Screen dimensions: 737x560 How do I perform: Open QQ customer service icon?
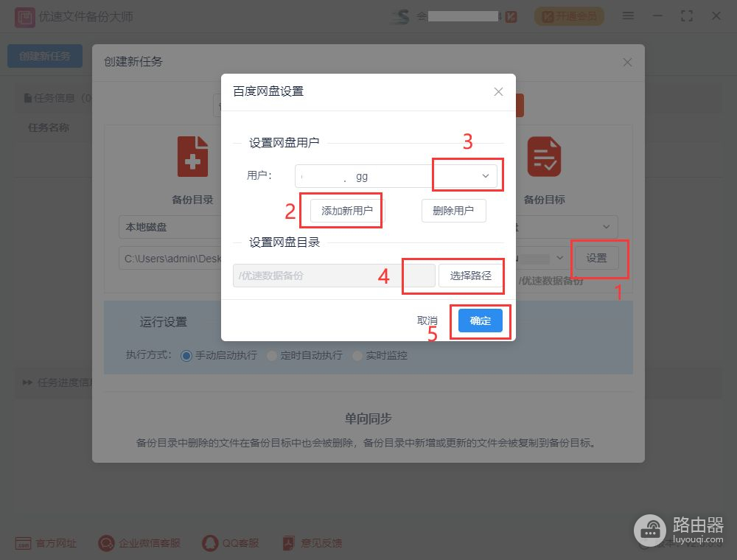(210, 544)
